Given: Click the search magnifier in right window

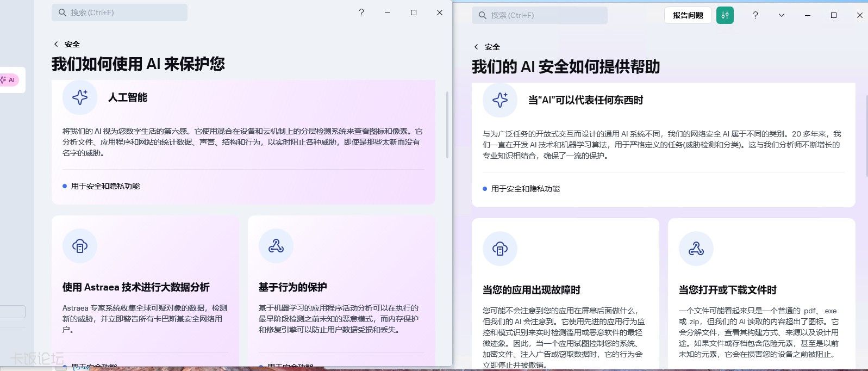Looking at the screenshot, I should (x=483, y=15).
